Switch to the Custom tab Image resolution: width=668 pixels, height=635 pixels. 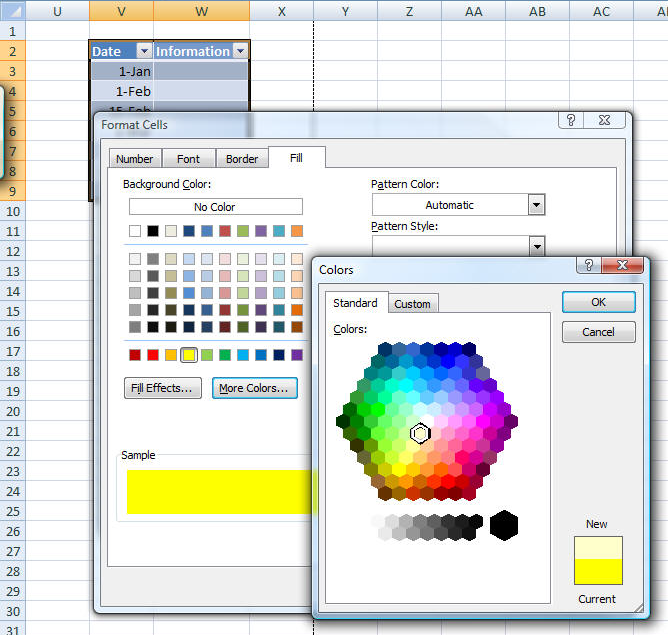pyautogui.click(x=412, y=304)
